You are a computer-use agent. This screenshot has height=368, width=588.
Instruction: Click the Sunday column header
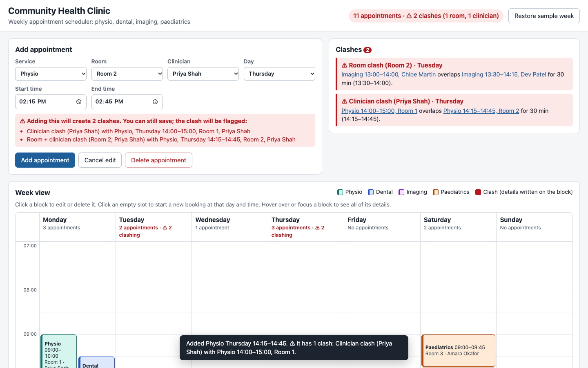535,227
